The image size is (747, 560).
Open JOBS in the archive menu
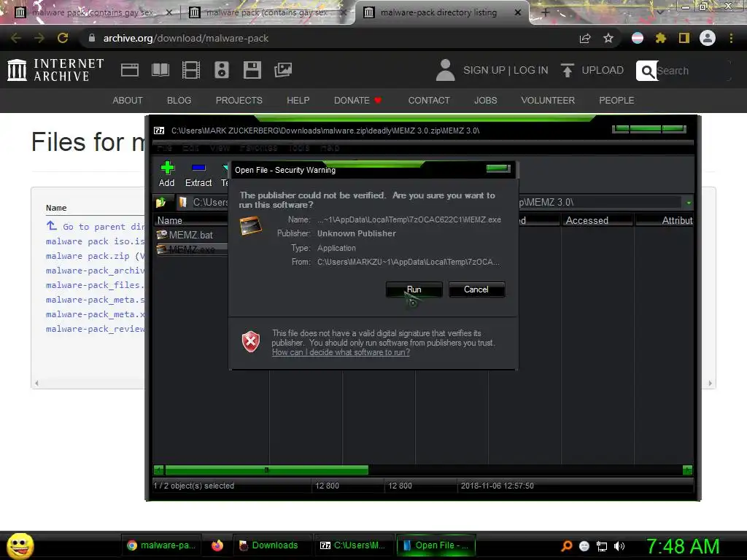(485, 101)
